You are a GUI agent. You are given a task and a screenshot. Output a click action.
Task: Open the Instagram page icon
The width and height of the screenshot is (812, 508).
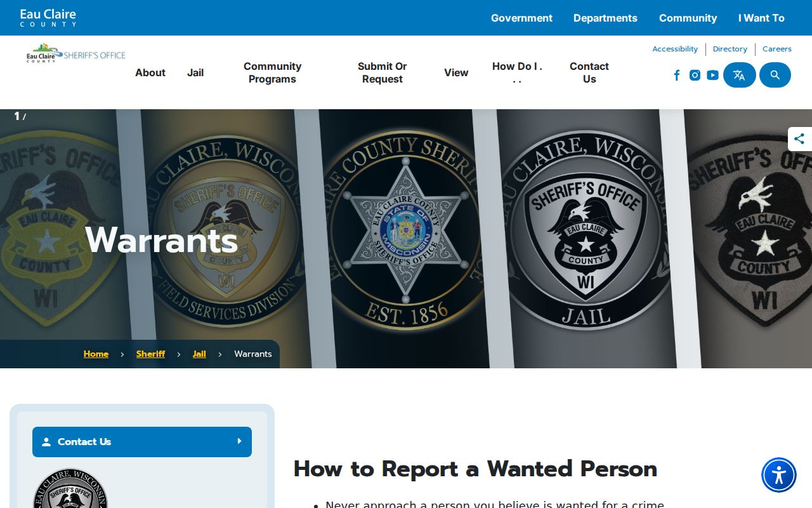point(695,75)
